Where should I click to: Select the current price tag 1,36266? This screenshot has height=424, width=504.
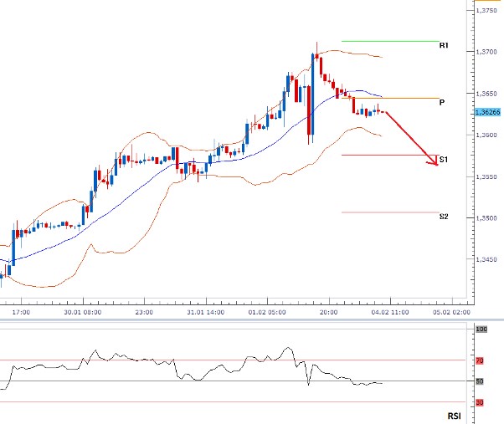[x=487, y=112]
